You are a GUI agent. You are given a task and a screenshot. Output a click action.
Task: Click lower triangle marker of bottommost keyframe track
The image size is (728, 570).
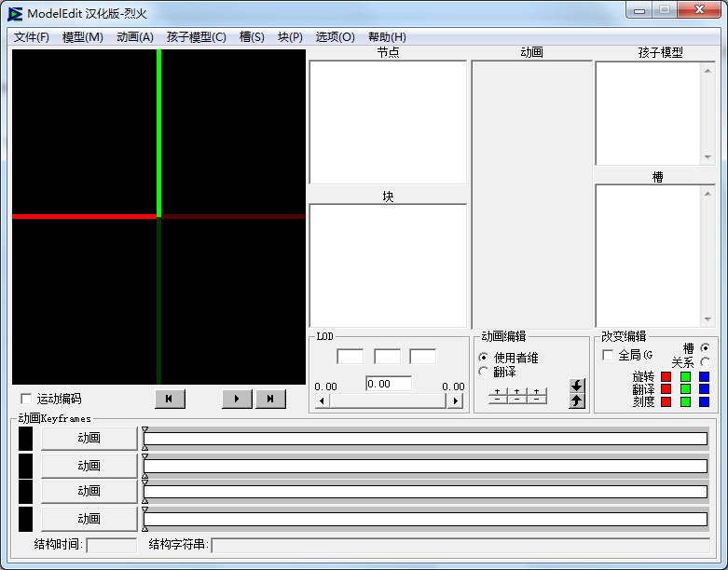point(144,529)
